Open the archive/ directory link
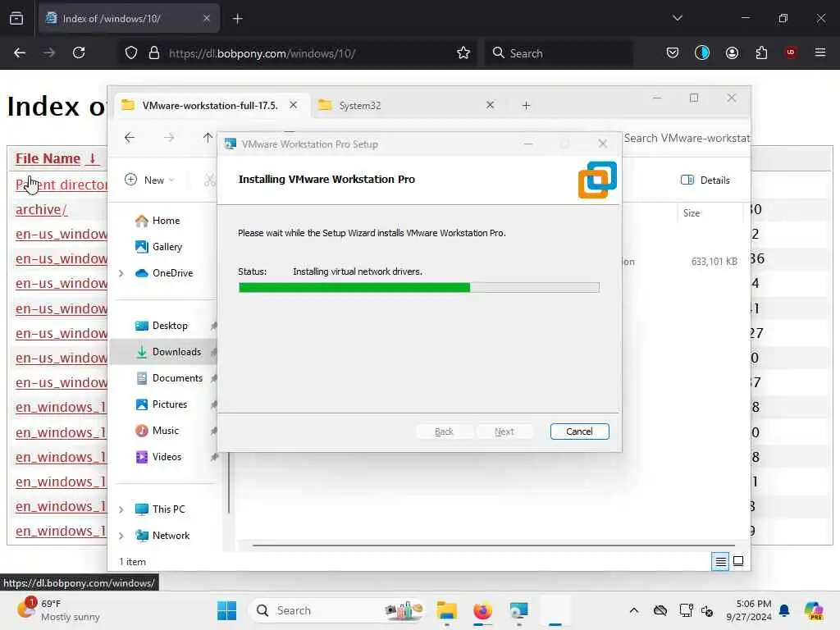Image resolution: width=840 pixels, height=630 pixels. (x=41, y=209)
